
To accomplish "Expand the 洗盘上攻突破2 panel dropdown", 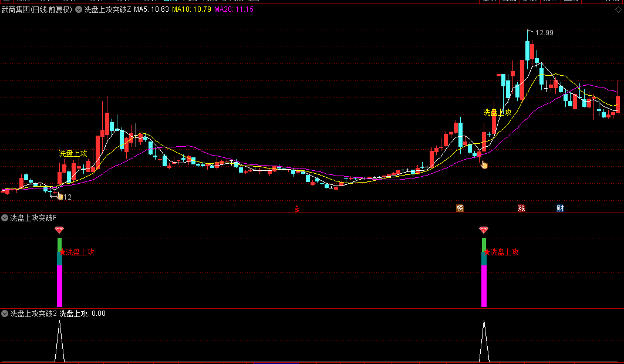I will click(x=5, y=314).
